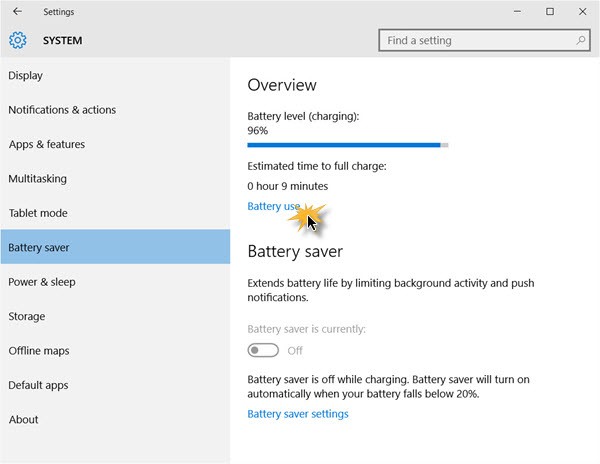Minimize the Settings window

click(517, 11)
